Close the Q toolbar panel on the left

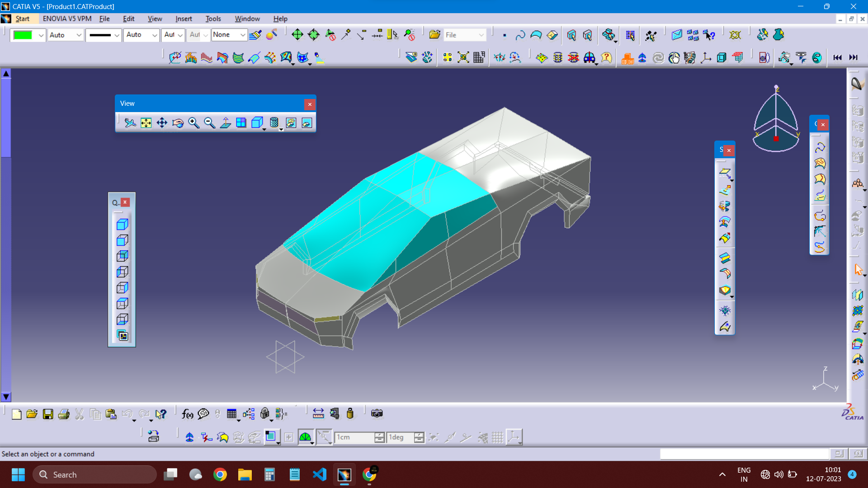click(126, 202)
